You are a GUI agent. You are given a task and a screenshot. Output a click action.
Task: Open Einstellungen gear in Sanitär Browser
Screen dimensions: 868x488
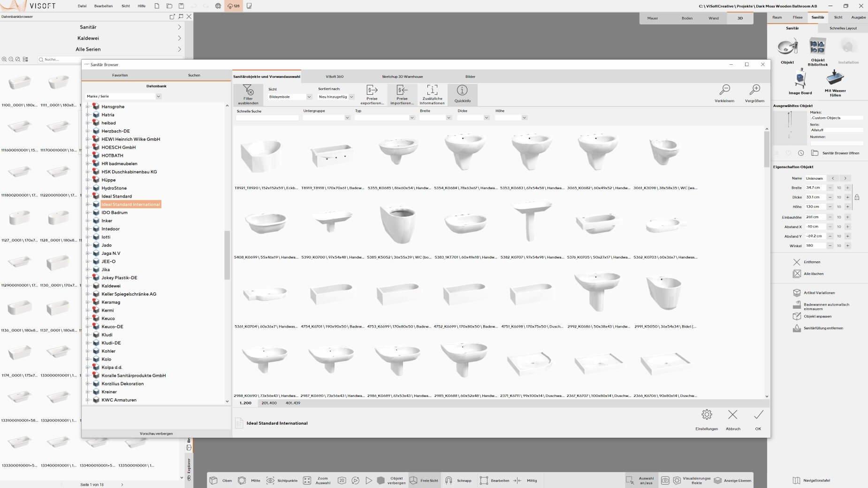pos(707,414)
